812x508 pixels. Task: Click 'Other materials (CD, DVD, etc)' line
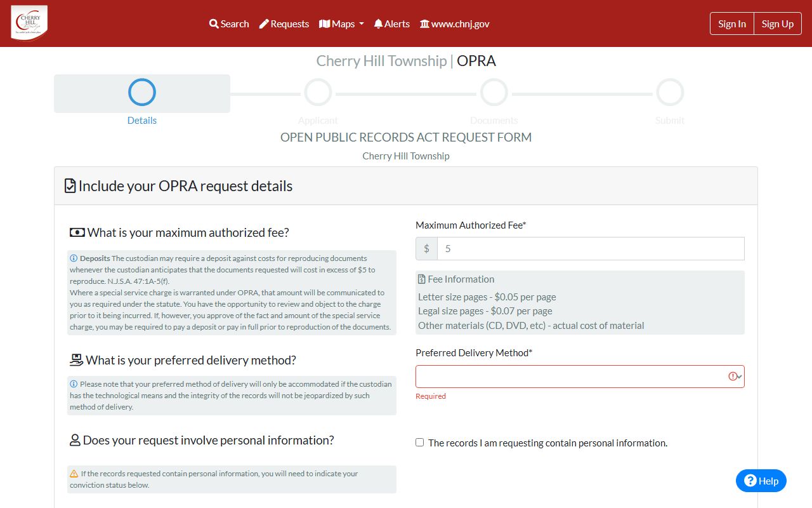pyautogui.click(x=531, y=325)
